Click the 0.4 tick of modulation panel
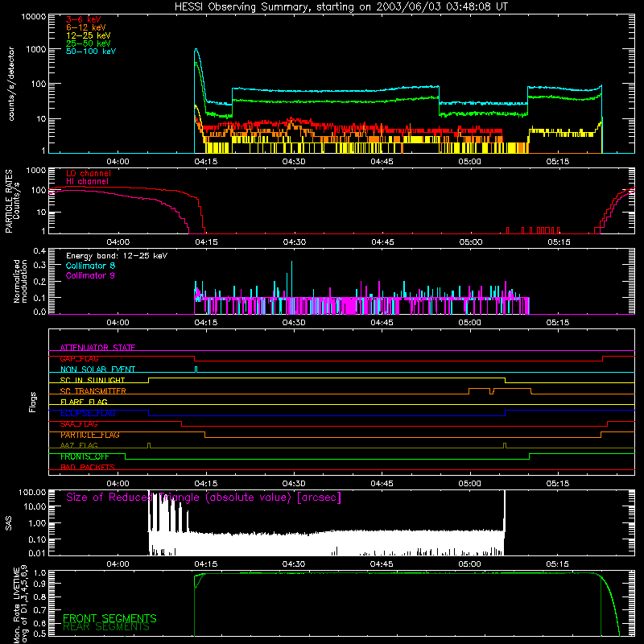 (39, 251)
